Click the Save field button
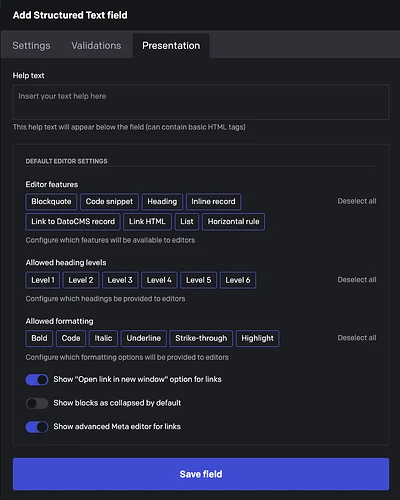 (201, 474)
